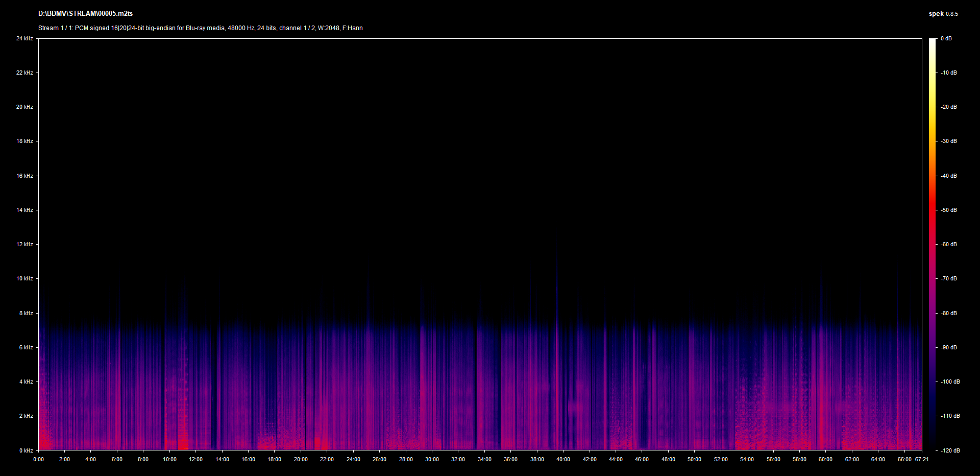The height and width of the screenshot is (476, 980).
Task: Click the 67:21 end time label
Action: (x=922, y=459)
